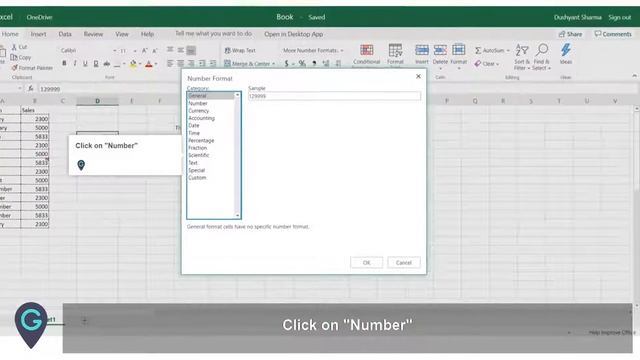Click the Copy icon

click(14, 57)
